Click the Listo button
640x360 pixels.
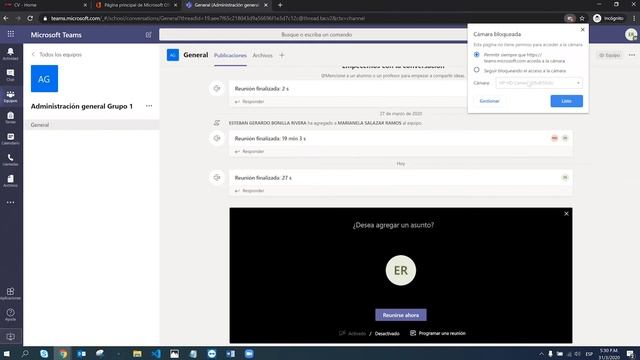tap(567, 101)
